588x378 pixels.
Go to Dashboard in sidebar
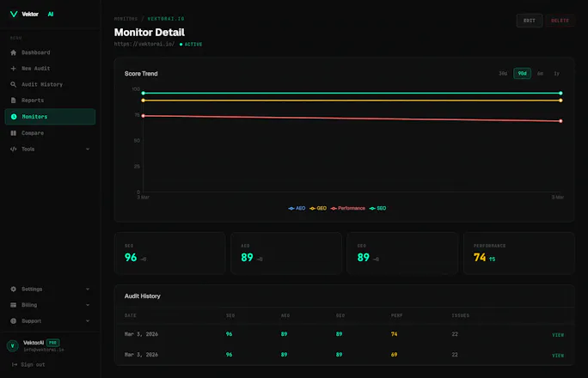click(50, 52)
